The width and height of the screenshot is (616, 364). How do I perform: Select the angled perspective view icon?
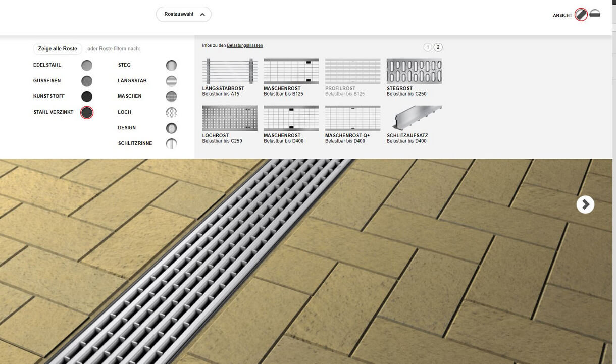pos(581,15)
